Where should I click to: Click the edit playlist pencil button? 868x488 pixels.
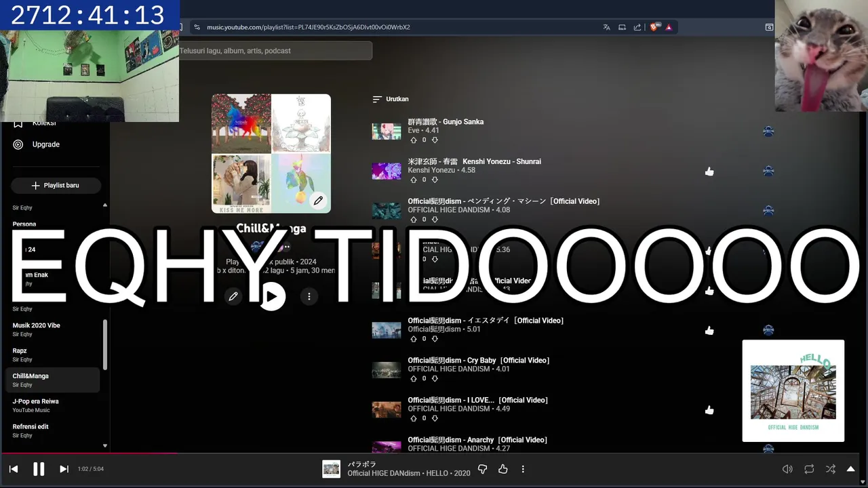pos(233,296)
